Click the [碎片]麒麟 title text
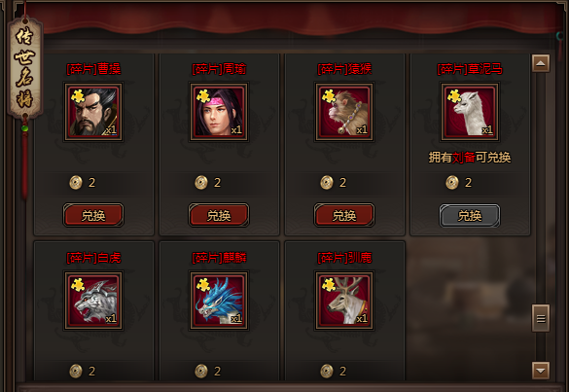The height and width of the screenshot is (392, 569). pos(219,258)
